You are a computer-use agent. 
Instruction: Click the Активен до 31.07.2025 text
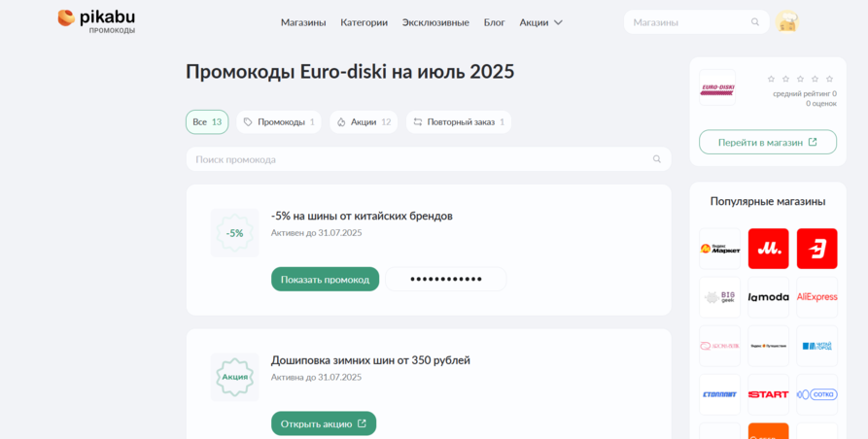point(316,233)
